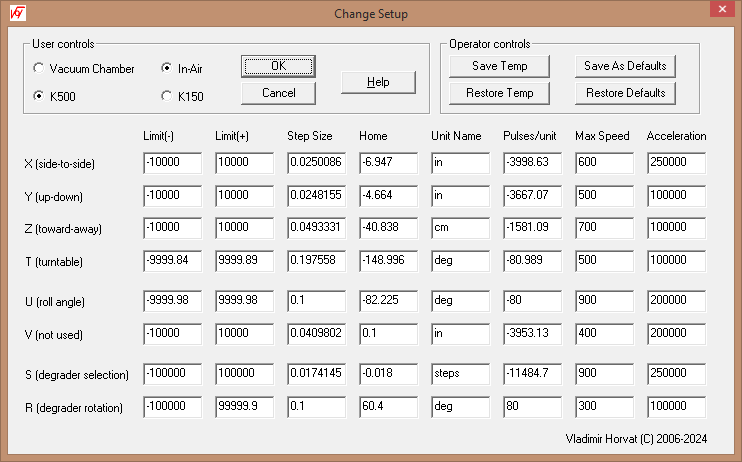Viewport: 742px width, 462px height.
Task: Open Help for setup dialog
Action: pos(378,82)
